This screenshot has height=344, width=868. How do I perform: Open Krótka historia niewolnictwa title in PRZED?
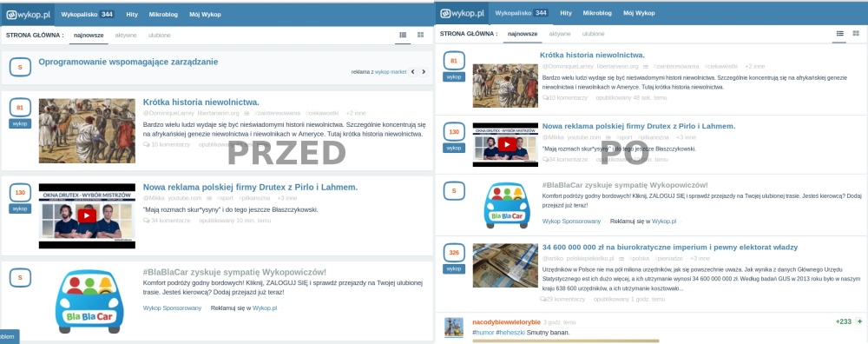(x=201, y=102)
